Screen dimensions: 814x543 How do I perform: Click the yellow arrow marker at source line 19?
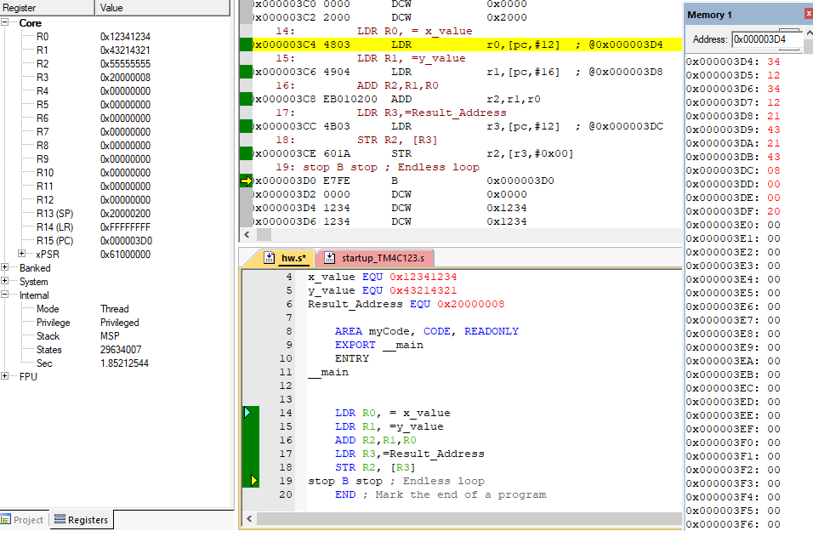(254, 480)
